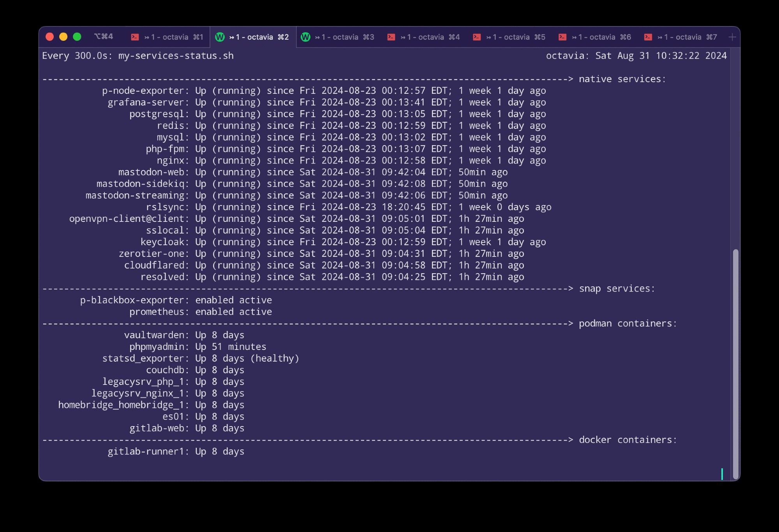Add a new tab with plus button
Screen dimensions: 779x532
click(732, 37)
